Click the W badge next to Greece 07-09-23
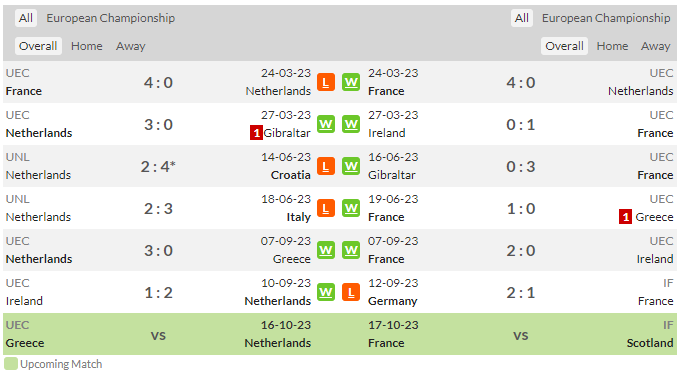The width and height of the screenshot is (680, 383). point(326,250)
